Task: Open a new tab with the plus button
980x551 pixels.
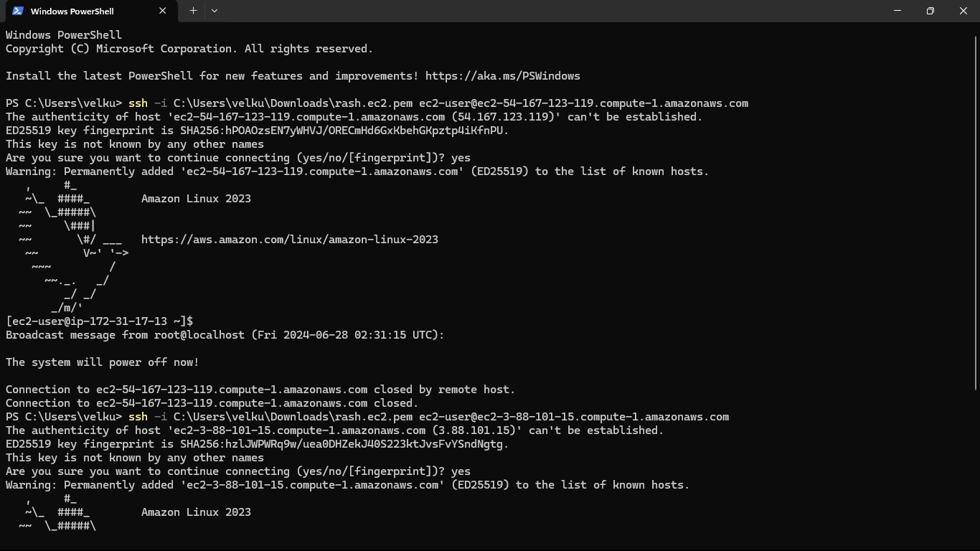Action: [193, 11]
